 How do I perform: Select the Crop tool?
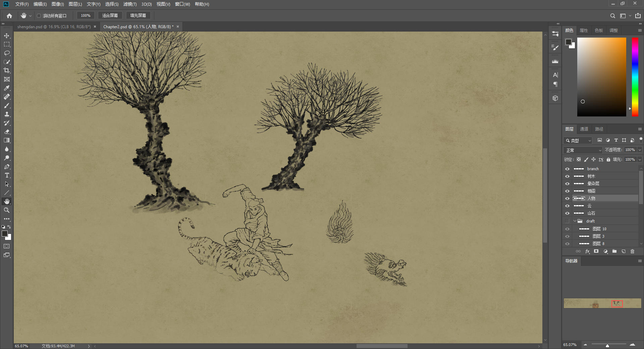point(7,70)
